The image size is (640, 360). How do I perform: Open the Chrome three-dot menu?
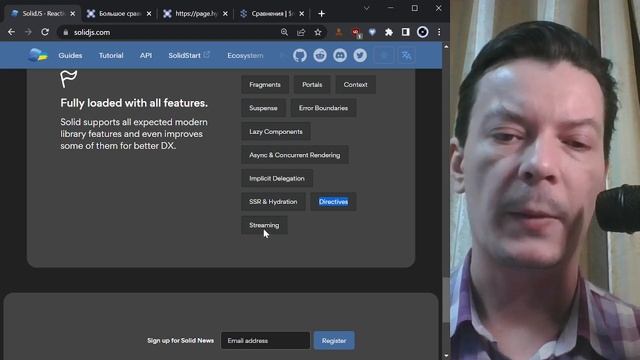click(439, 32)
